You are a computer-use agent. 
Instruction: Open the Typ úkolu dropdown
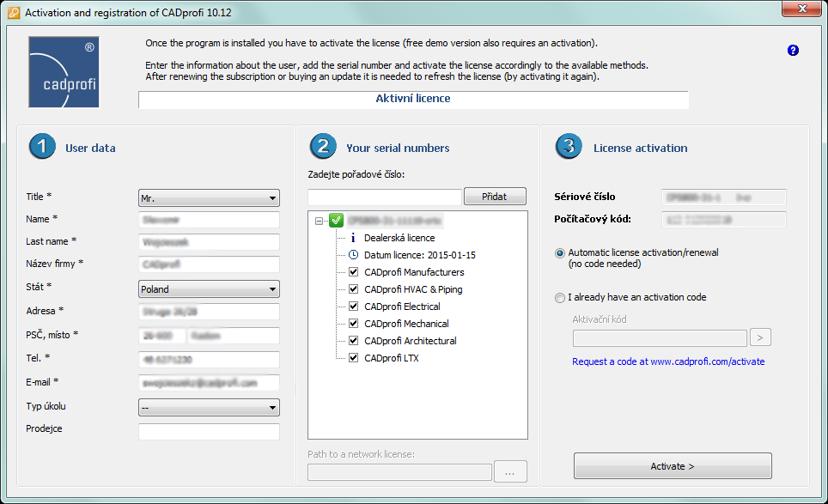(x=209, y=408)
